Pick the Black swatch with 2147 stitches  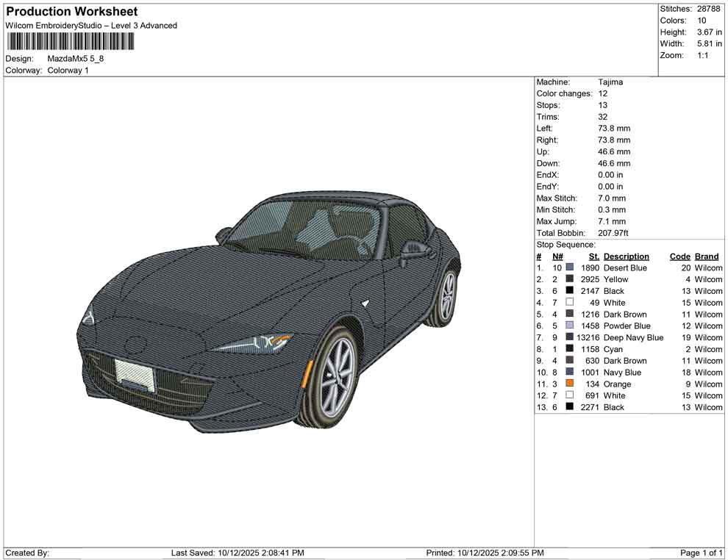[570, 290]
